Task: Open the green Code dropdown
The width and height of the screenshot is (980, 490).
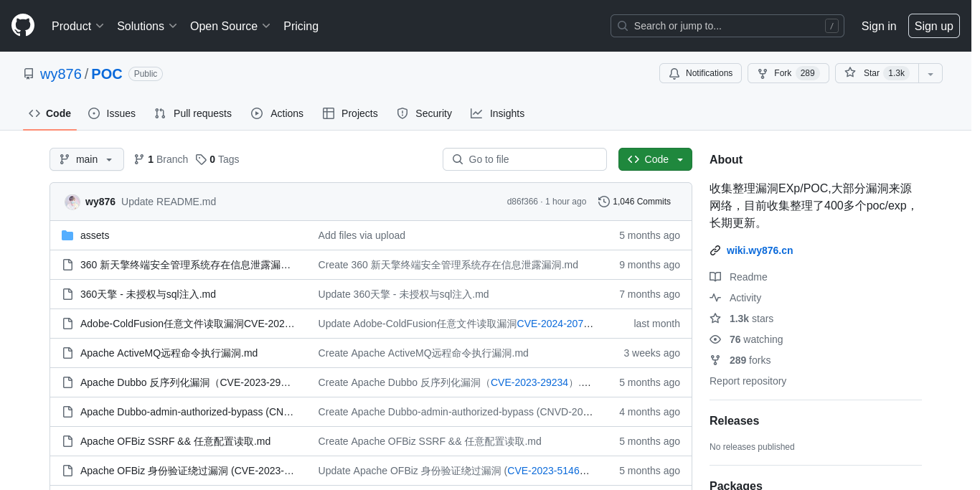Action: (x=655, y=159)
